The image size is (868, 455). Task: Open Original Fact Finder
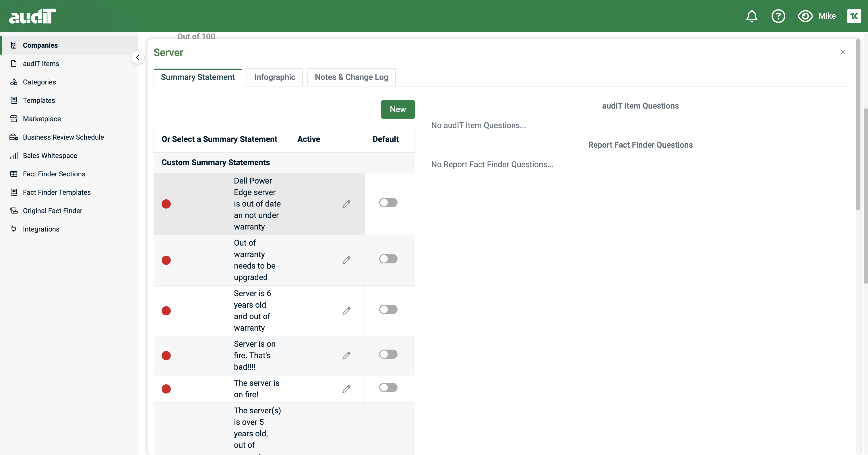pos(69,211)
